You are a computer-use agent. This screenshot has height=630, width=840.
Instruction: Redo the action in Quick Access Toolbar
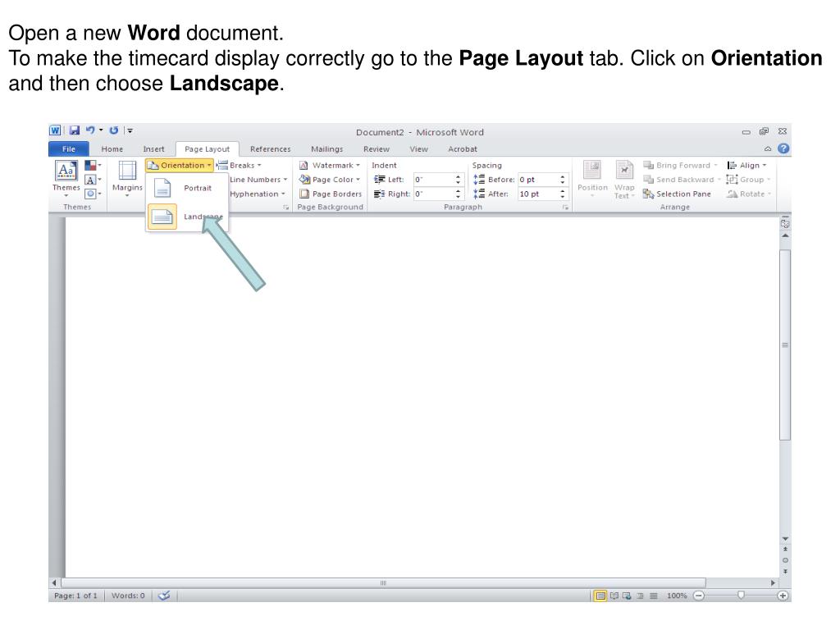tap(113, 130)
